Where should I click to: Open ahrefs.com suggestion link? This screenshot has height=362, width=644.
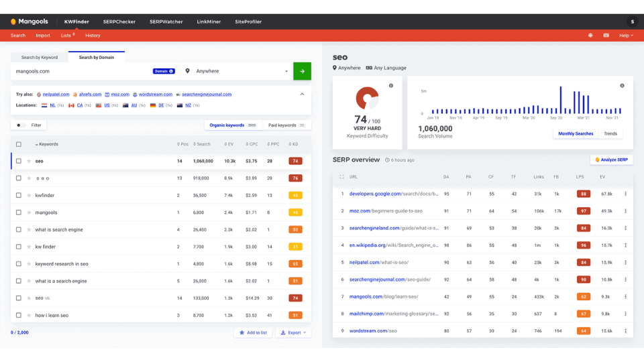tap(90, 95)
